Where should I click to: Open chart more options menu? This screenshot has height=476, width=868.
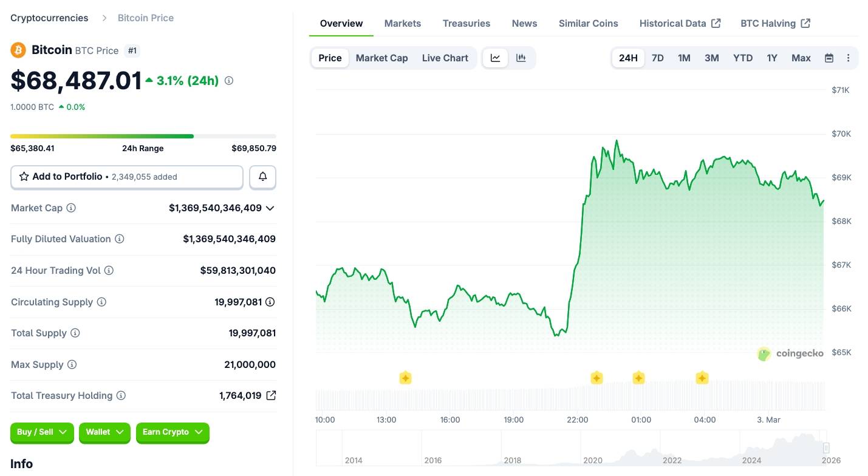point(848,58)
